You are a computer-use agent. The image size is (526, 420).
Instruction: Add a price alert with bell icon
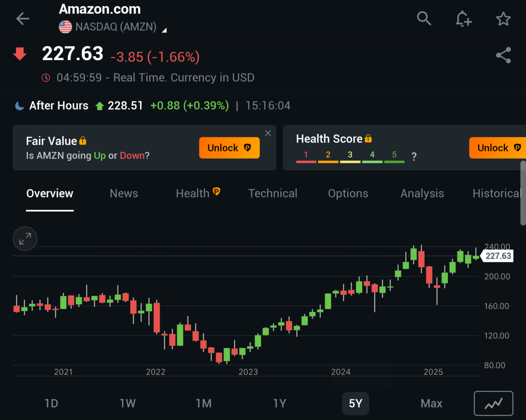coord(463,18)
